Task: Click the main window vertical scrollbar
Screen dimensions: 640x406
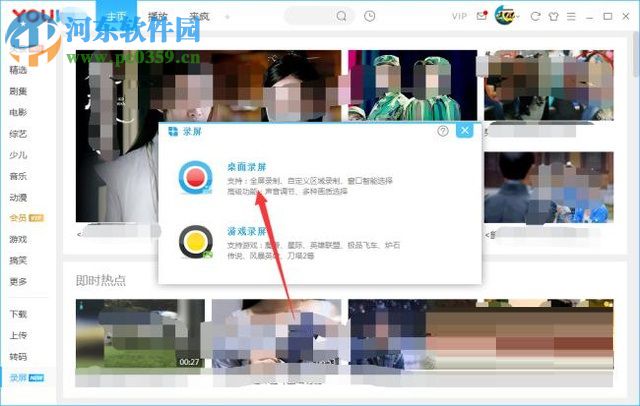Action: click(636, 53)
